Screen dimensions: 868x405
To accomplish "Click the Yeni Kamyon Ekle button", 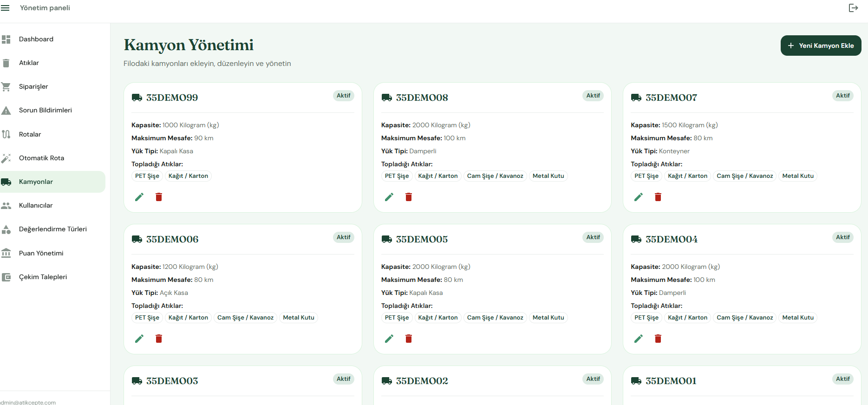I will tap(821, 46).
